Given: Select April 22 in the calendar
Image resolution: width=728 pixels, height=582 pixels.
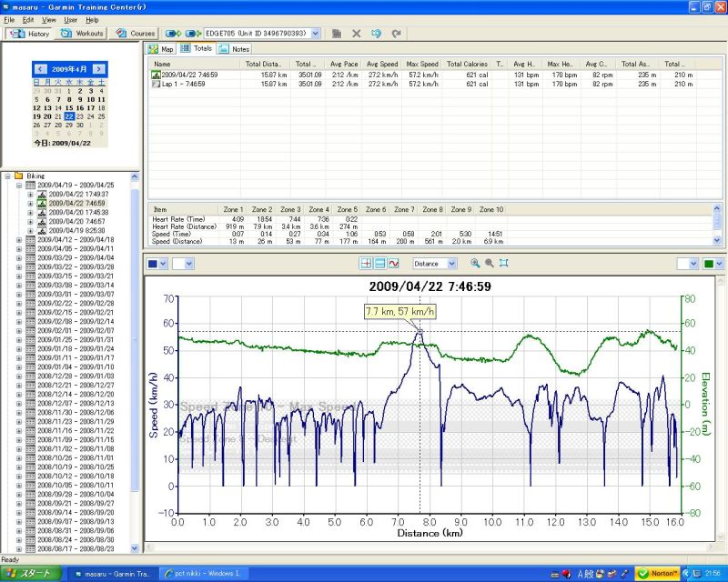Looking at the screenshot, I should point(69,116).
